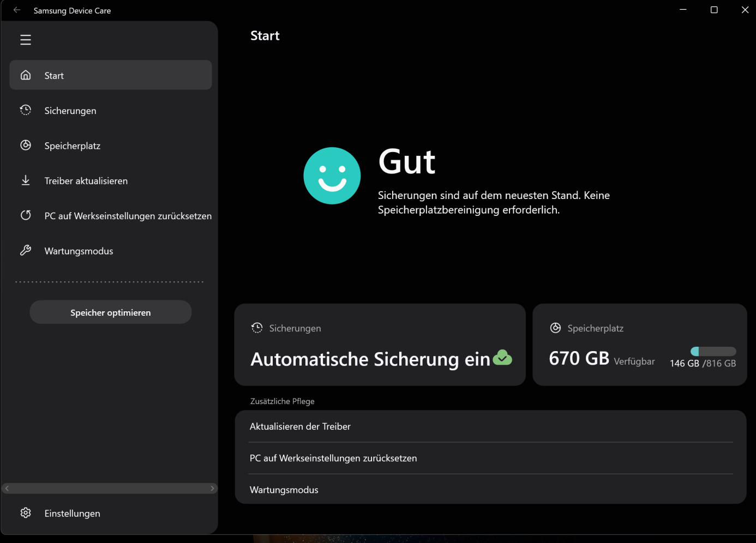Open Wartungsmodus using the wrench icon

click(25, 250)
